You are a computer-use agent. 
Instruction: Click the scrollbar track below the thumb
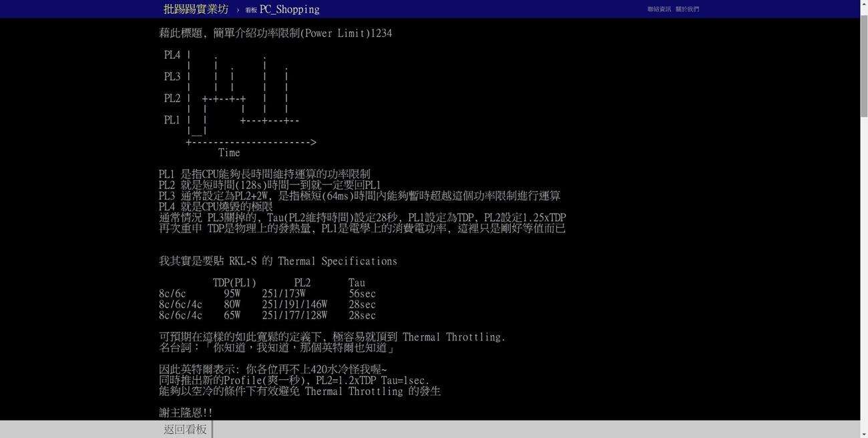pos(863,267)
